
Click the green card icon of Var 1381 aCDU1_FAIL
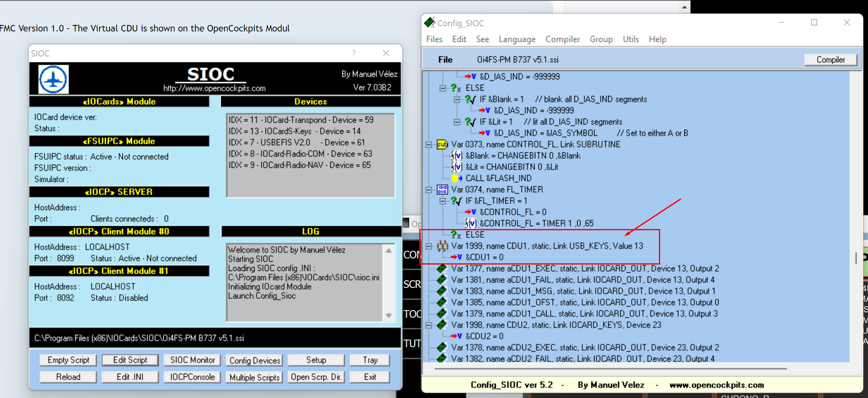pos(442,280)
